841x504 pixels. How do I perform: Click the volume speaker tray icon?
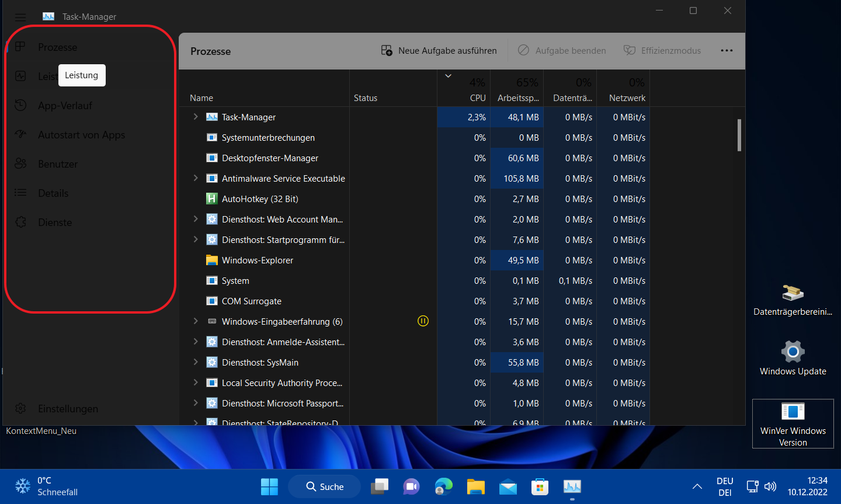pyautogui.click(x=770, y=486)
